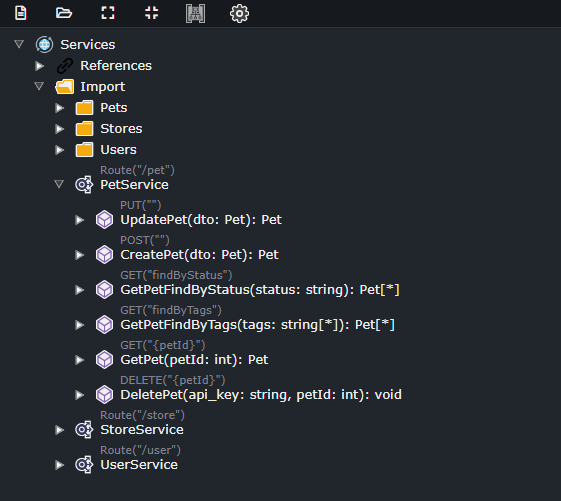The width and height of the screenshot is (561, 501).
Task: Click the expand all toolbar icon
Action: click(108, 13)
